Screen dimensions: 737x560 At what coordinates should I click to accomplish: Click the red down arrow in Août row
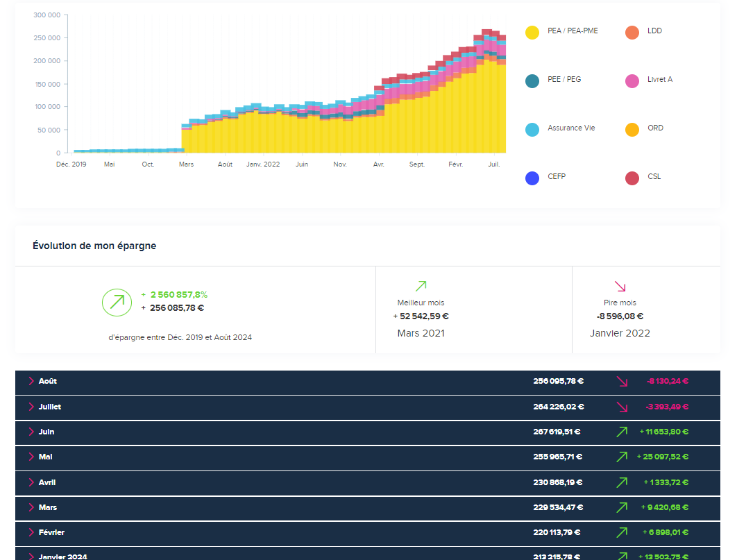(x=622, y=382)
